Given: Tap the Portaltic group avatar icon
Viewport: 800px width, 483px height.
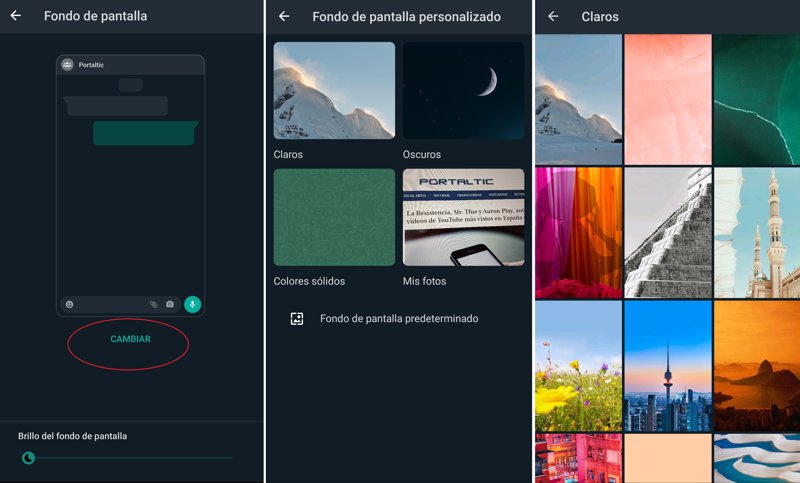Looking at the screenshot, I should click(68, 65).
